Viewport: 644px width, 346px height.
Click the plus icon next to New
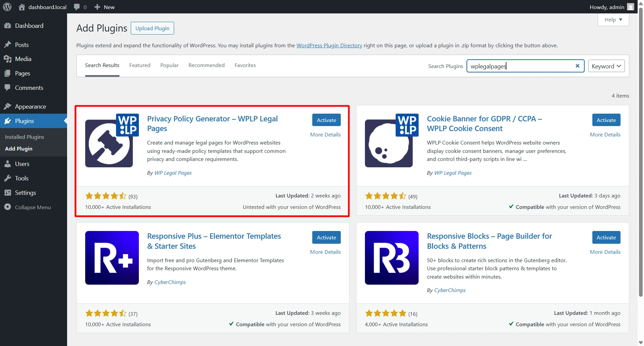click(97, 7)
